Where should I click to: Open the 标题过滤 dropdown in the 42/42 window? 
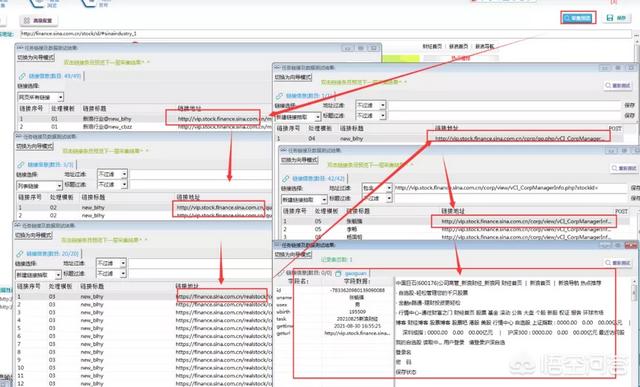(x=377, y=198)
